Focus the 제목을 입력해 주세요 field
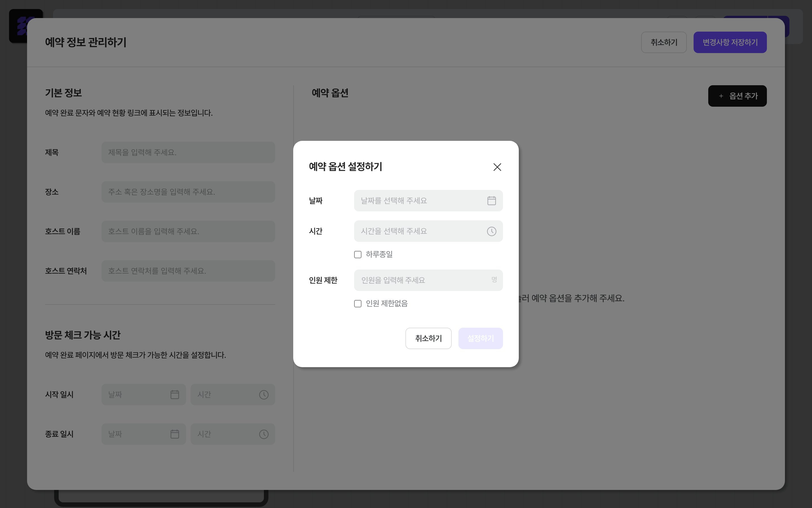Image resolution: width=812 pixels, height=508 pixels. point(188,152)
